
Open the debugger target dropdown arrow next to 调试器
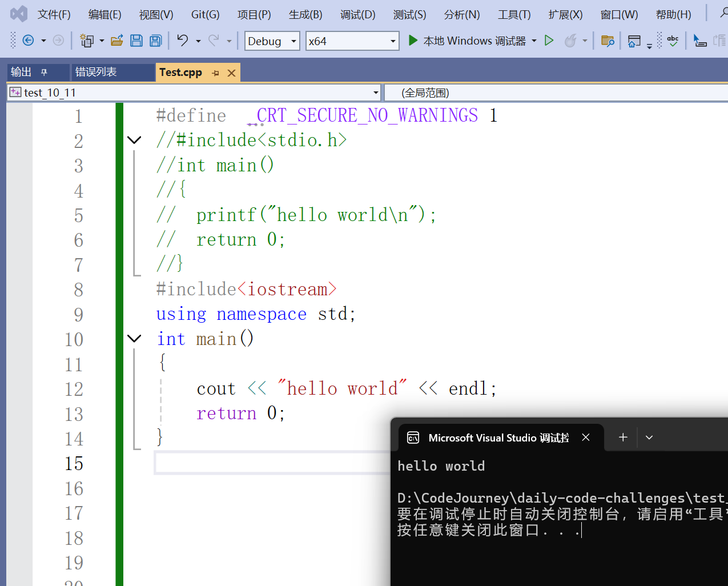click(534, 41)
